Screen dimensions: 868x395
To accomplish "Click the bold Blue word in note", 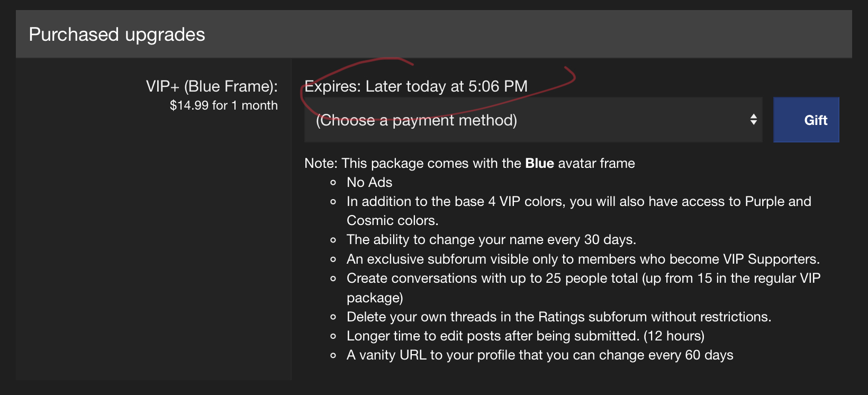I will click(x=539, y=163).
